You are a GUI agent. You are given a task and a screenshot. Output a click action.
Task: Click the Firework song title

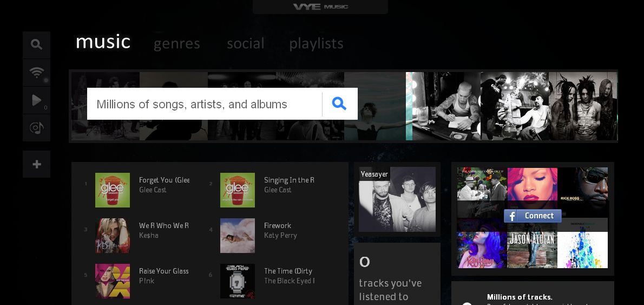278,226
